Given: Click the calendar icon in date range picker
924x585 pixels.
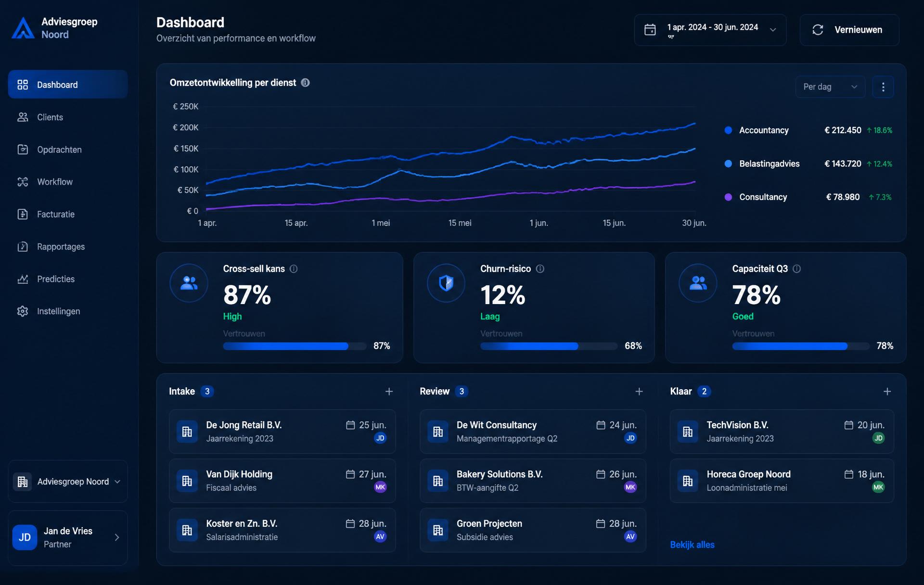Looking at the screenshot, I should (650, 30).
